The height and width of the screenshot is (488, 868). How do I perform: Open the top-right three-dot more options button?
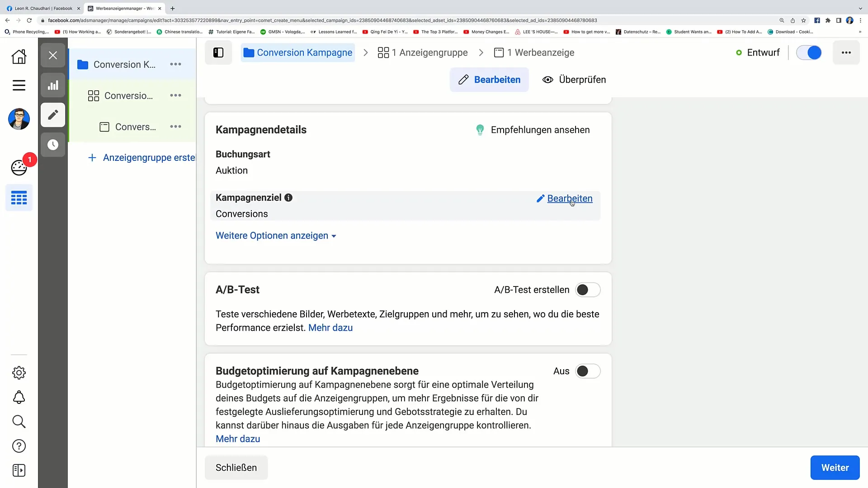coord(846,52)
